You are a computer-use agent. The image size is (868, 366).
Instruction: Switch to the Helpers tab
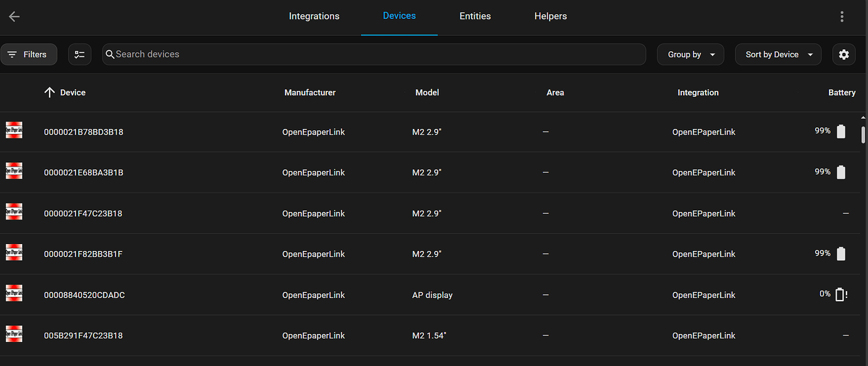tap(550, 16)
